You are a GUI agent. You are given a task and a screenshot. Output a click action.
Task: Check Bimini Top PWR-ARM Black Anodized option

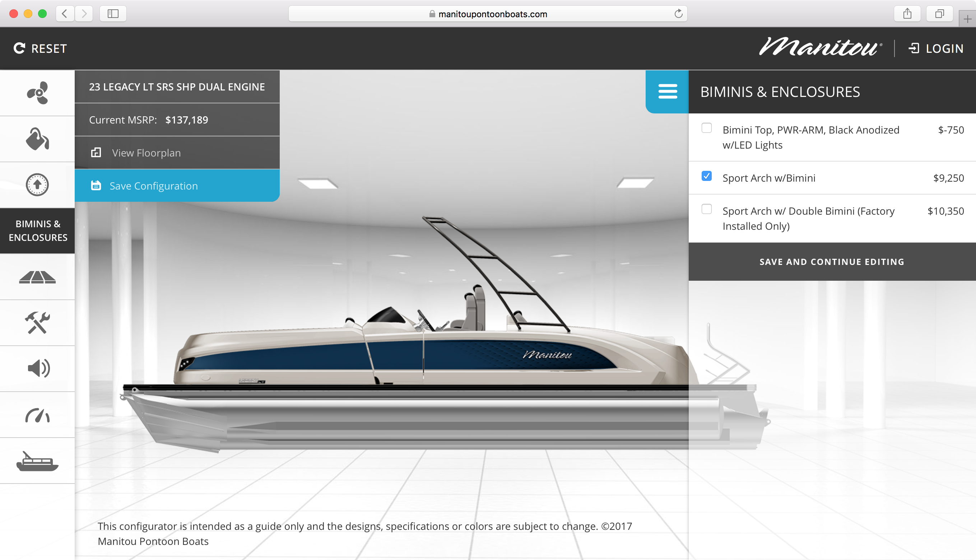click(707, 128)
